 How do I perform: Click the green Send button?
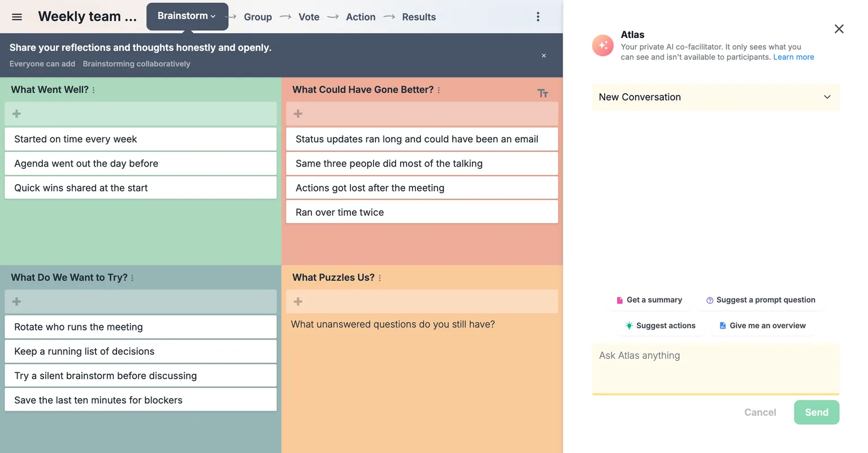(x=817, y=412)
